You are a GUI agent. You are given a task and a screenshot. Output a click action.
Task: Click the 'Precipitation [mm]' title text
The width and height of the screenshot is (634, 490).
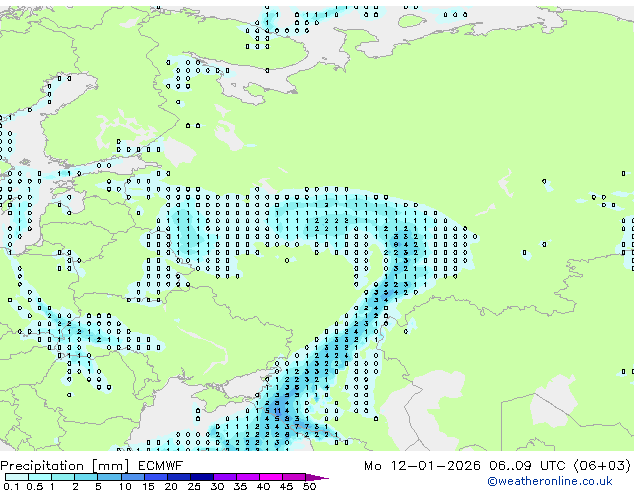coord(65,466)
